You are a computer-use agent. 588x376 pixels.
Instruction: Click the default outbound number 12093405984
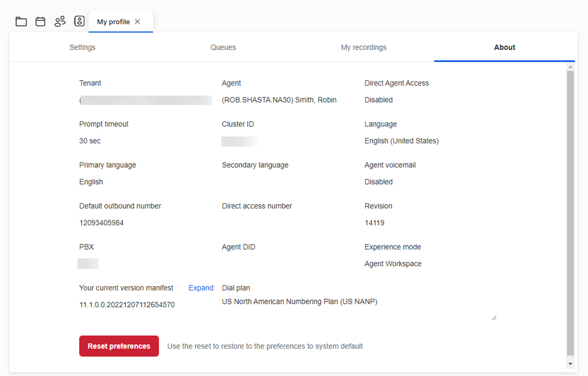(x=101, y=222)
